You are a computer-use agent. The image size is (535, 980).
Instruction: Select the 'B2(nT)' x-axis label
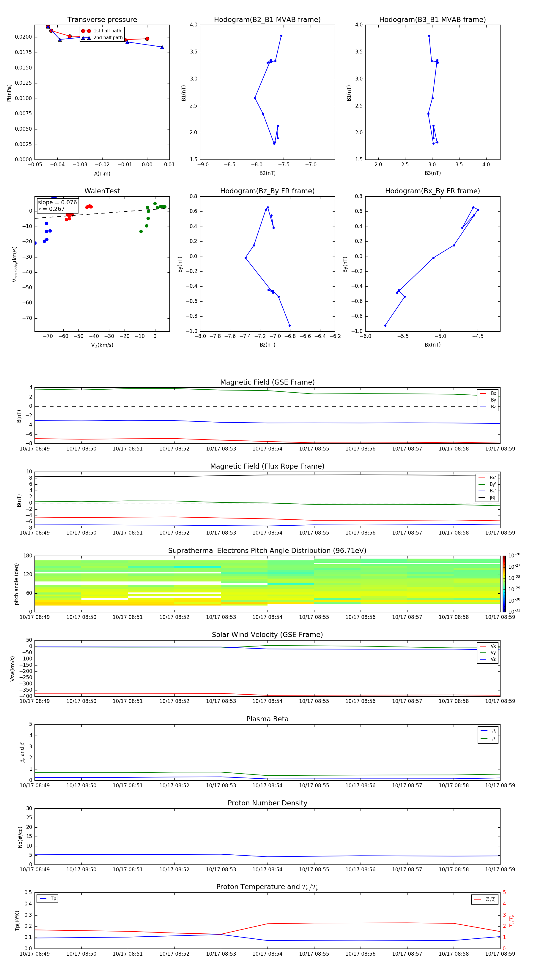pos(267,173)
